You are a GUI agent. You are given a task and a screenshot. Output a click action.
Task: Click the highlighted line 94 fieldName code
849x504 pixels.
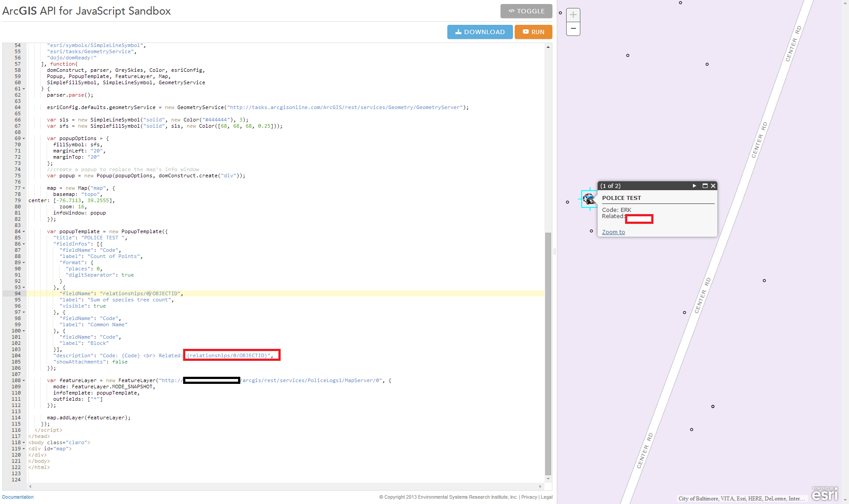[121, 294]
